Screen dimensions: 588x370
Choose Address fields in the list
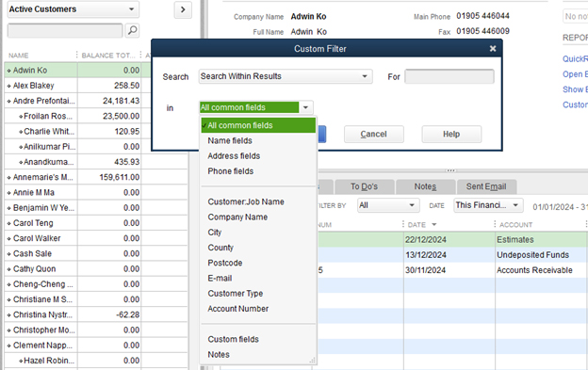[x=234, y=156]
